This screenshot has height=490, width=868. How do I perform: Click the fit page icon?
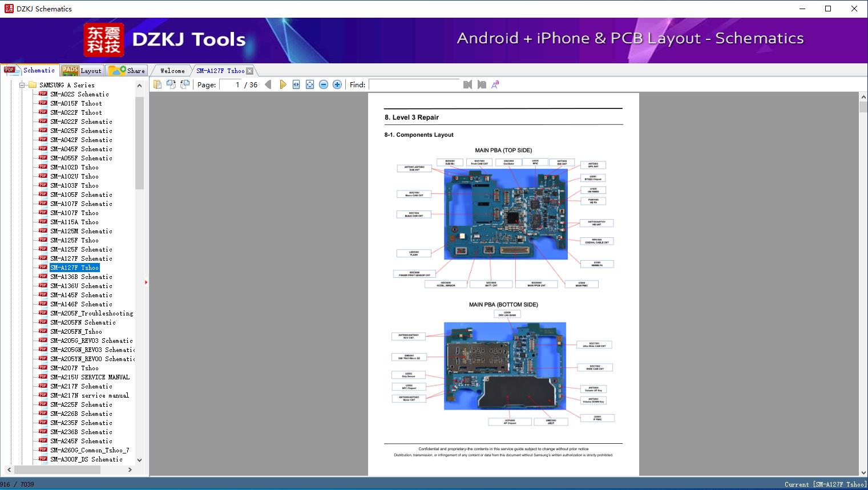coord(310,84)
